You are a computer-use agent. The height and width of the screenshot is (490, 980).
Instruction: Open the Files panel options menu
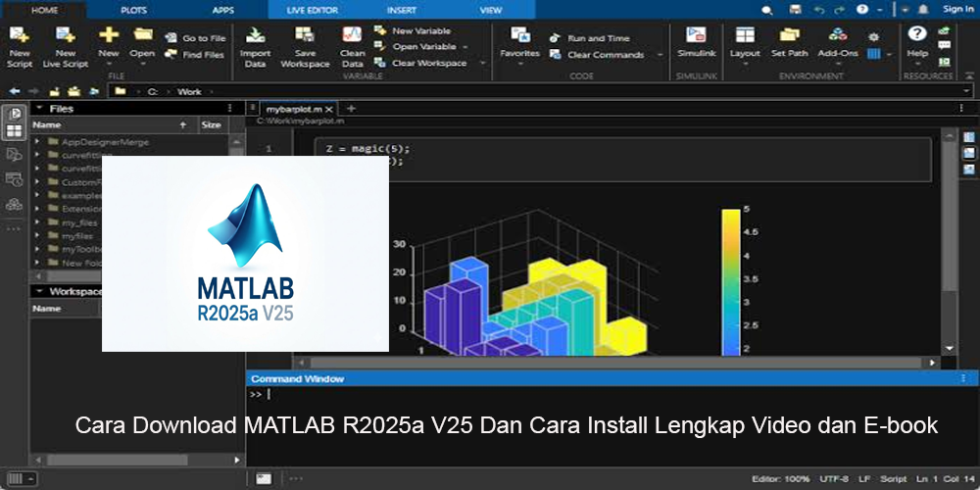coord(229,108)
